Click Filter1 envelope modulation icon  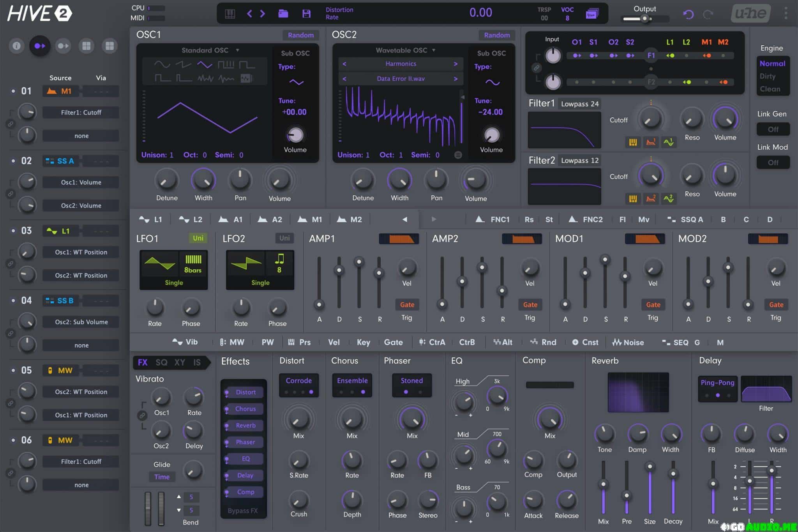click(651, 142)
